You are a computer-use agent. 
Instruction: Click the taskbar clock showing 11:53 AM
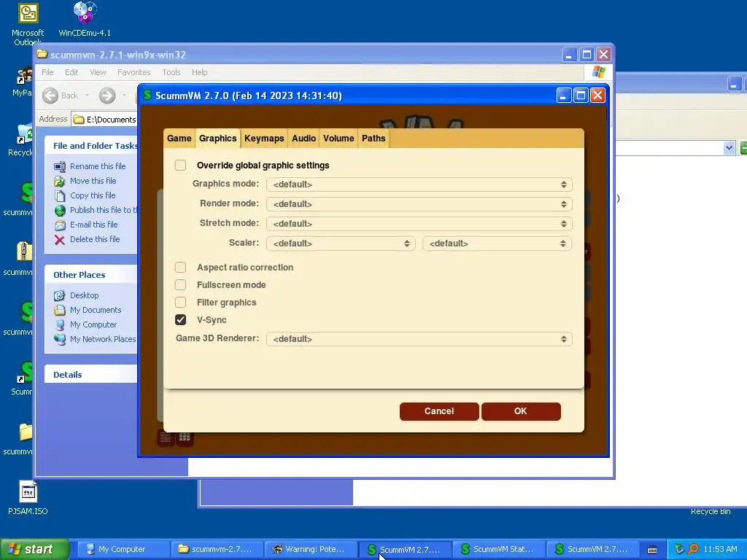pyautogui.click(x=720, y=549)
